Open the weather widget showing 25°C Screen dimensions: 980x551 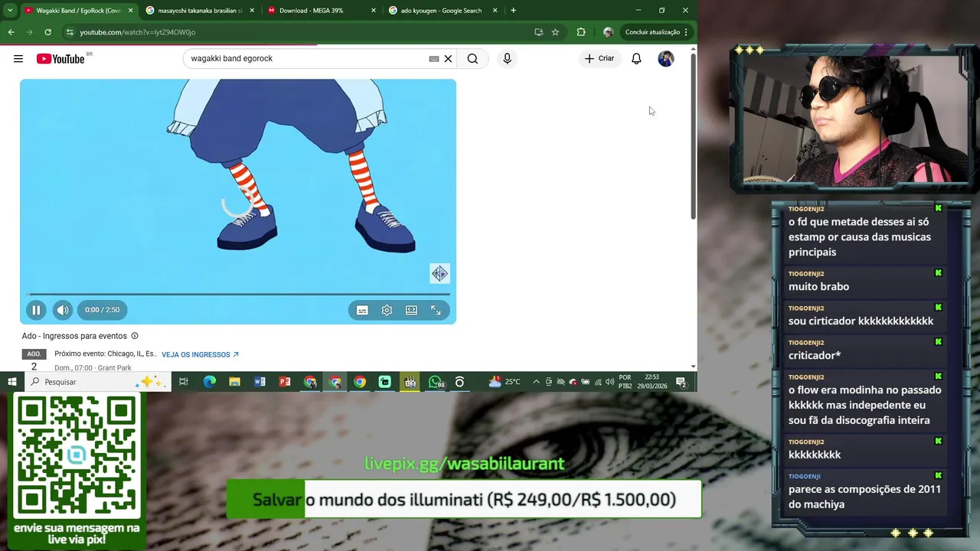504,382
